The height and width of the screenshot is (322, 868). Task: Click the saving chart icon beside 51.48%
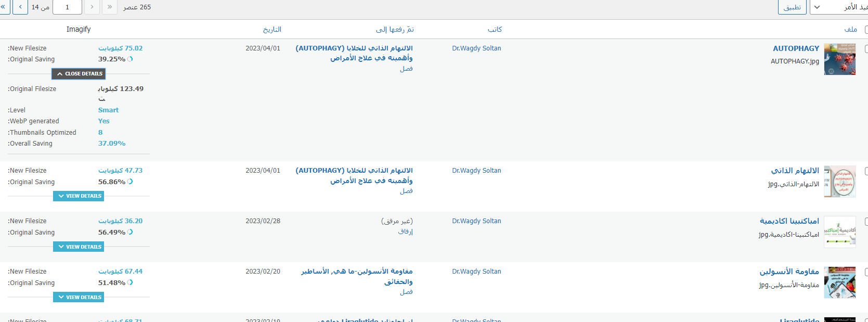click(x=130, y=282)
